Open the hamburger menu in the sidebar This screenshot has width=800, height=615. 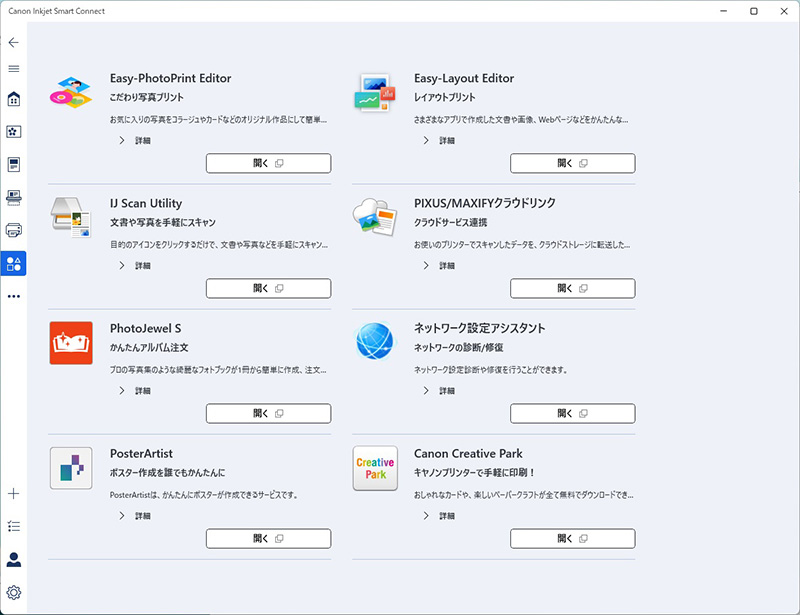[x=14, y=69]
